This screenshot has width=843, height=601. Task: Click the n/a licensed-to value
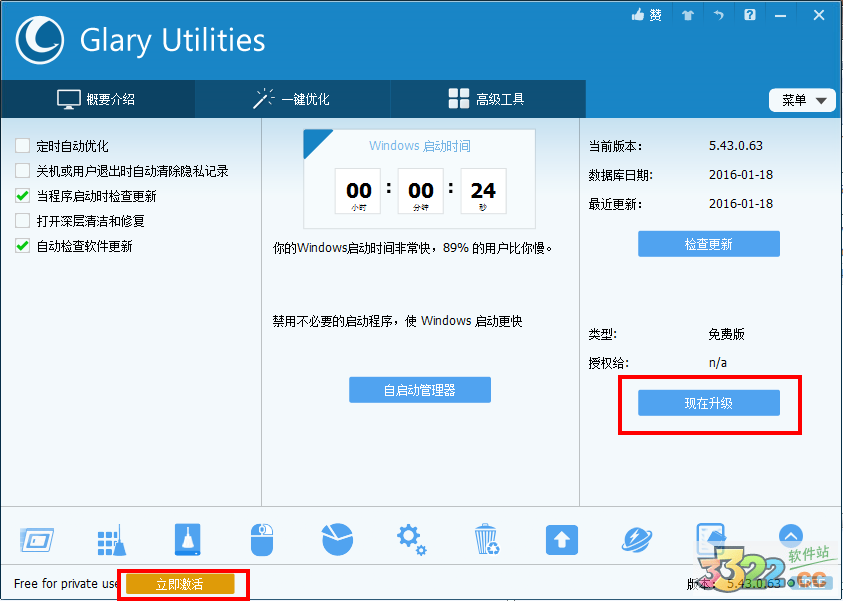(718, 363)
